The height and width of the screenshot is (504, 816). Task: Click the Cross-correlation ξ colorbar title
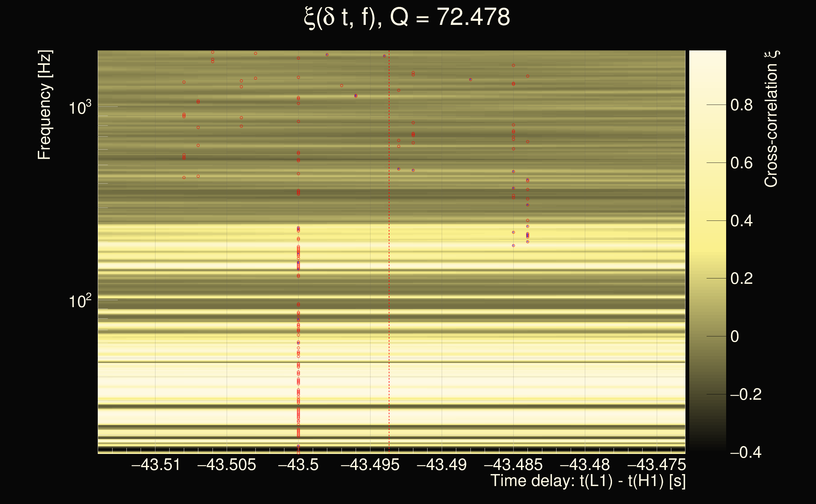click(x=771, y=119)
